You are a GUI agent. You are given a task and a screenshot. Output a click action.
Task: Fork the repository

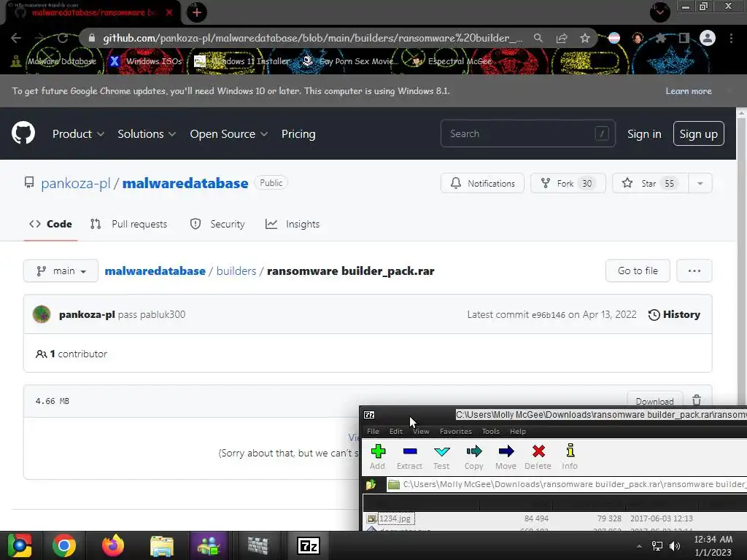(568, 183)
